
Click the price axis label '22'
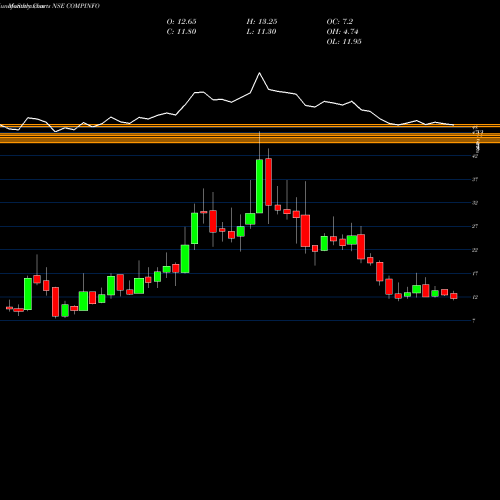(x=475, y=250)
